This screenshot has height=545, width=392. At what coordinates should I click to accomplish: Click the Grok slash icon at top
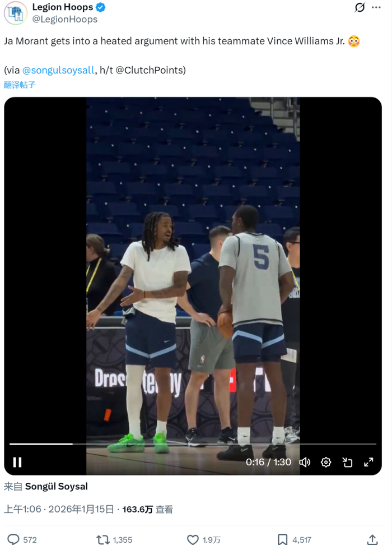pyautogui.click(x=360, y=7)
